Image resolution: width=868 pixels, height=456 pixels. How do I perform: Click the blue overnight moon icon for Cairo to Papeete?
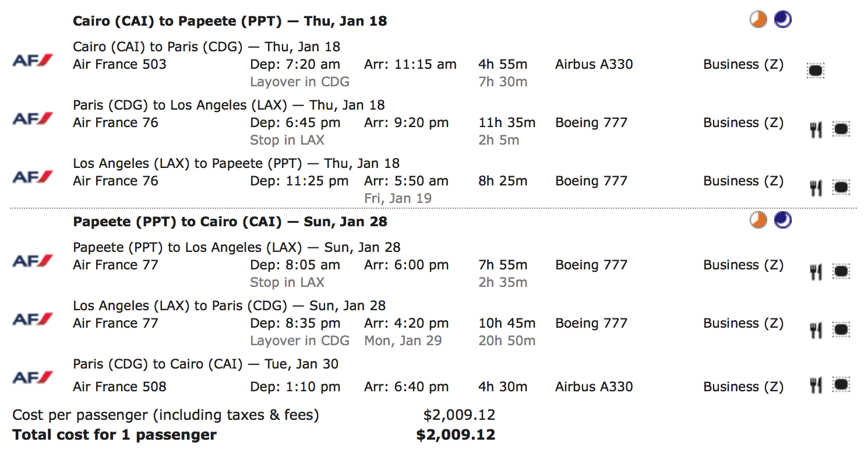782,20
